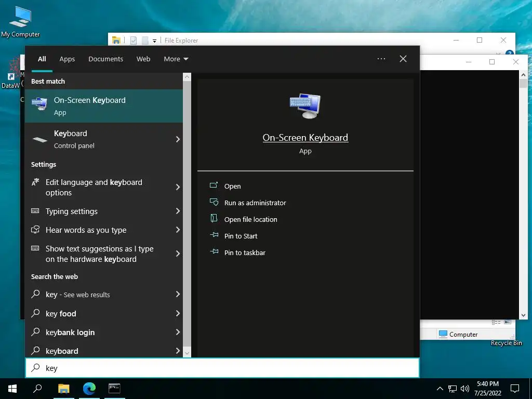Screen dimensions: 532x399
Task: Open the My Computer desktop icon
Action: 20,21
